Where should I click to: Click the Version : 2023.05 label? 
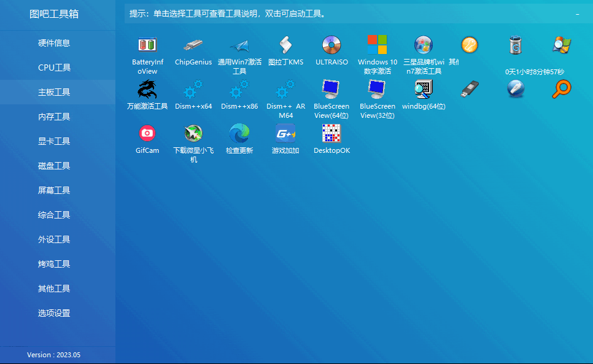coord(53,355)
